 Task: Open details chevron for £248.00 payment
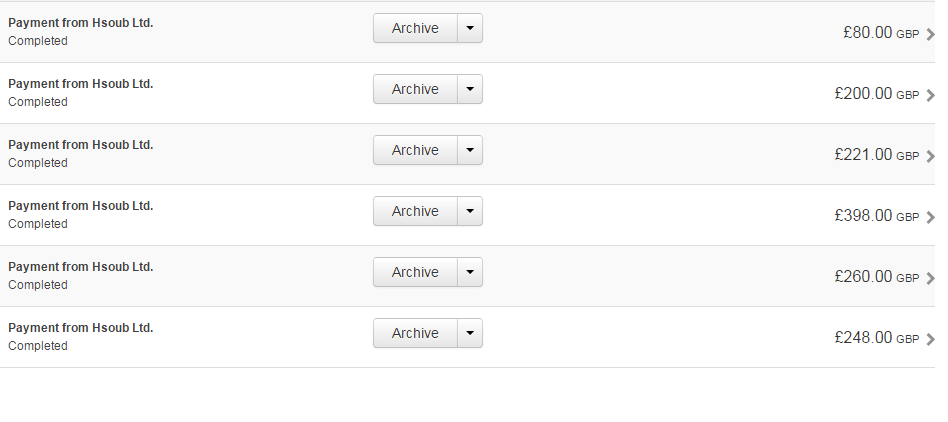click(x=931, y=339)
